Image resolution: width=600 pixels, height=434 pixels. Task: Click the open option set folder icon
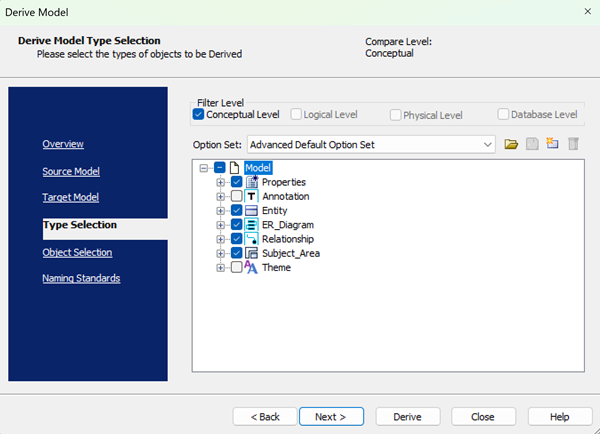click(511, 145)
